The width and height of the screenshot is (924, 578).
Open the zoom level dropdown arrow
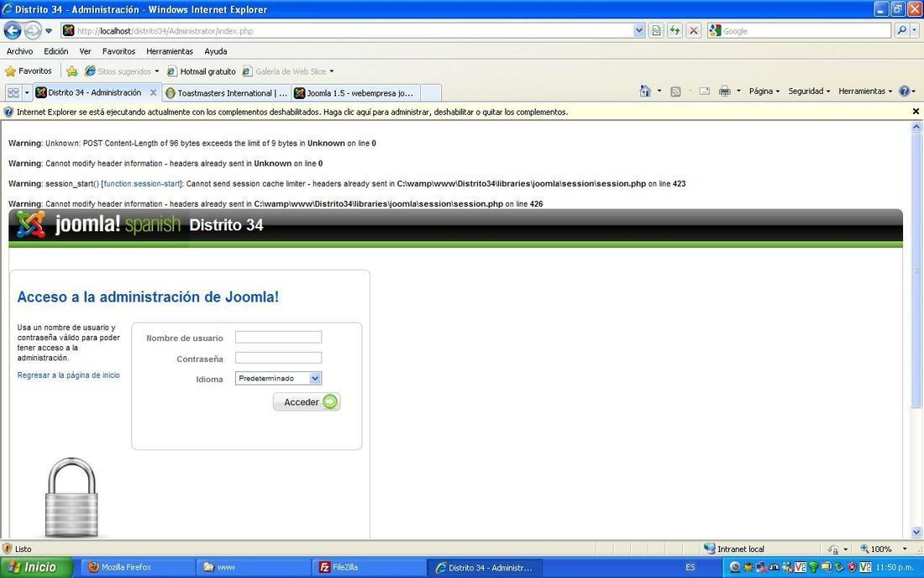click(x=906, y=549)
